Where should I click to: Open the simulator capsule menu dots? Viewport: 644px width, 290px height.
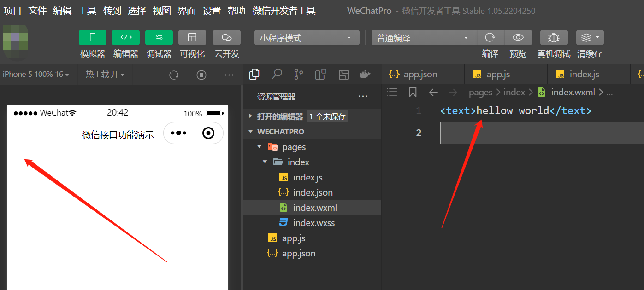178,133
